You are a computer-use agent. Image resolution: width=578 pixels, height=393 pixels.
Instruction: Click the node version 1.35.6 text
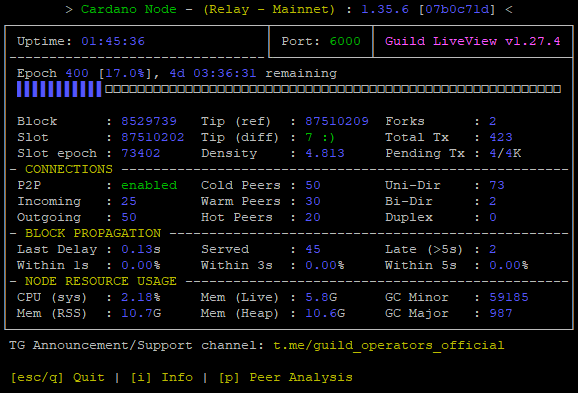[385, 9]
